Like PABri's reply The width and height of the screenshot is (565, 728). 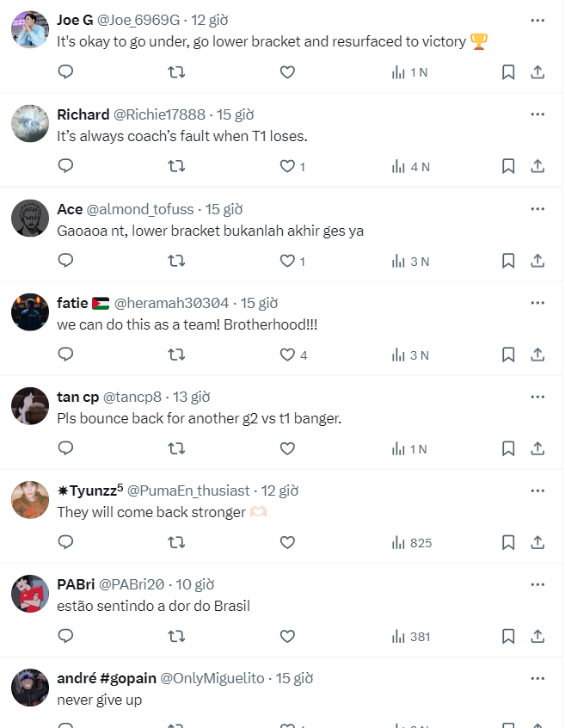point(287,637)
